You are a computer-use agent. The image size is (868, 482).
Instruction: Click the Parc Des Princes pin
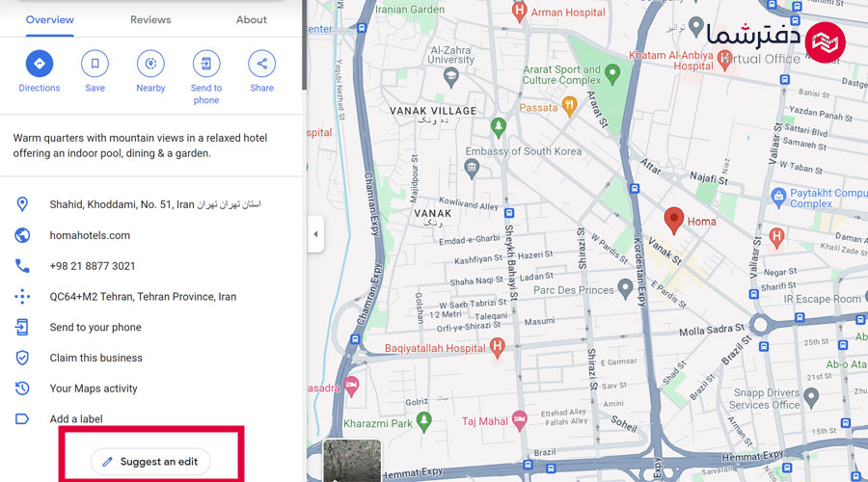[625, 288]
